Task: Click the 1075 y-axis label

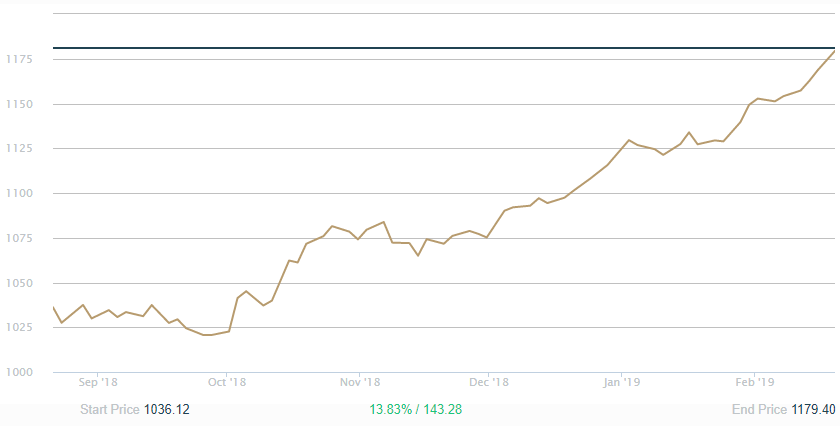Action: point(19,238)
